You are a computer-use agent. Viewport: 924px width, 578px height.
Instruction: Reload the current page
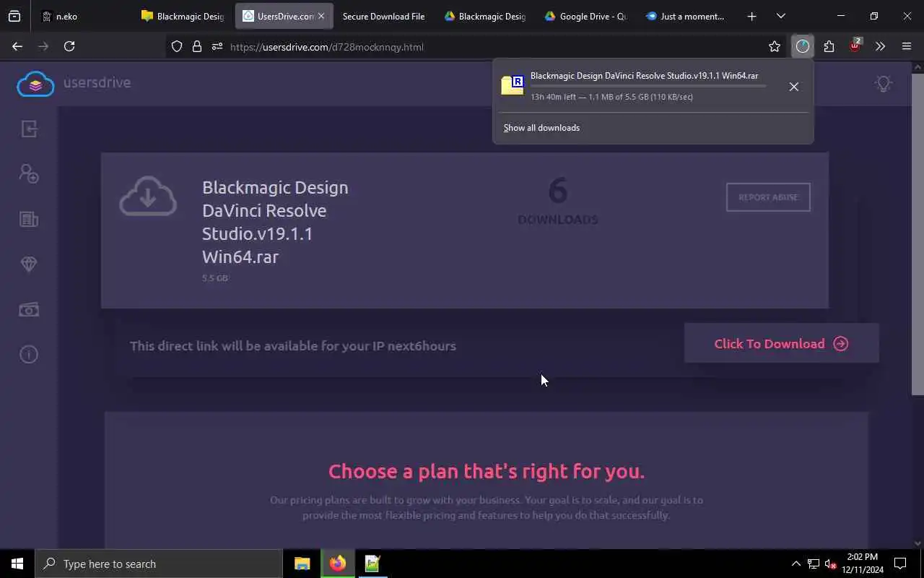69,46
